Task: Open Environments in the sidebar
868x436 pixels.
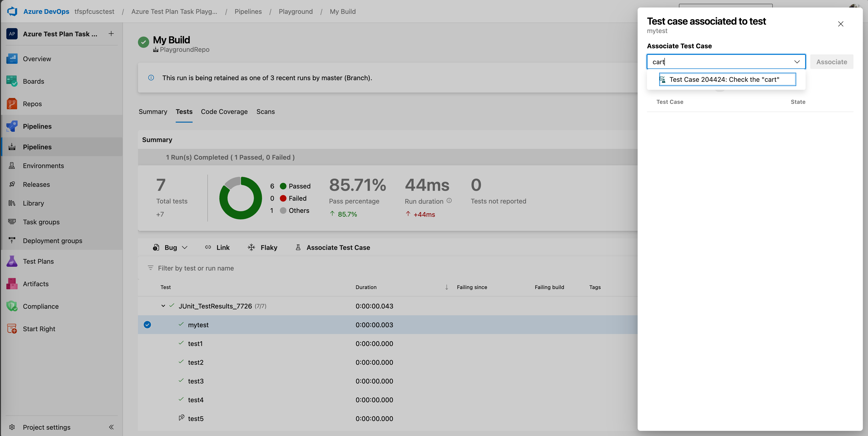Action: [43, 165]
